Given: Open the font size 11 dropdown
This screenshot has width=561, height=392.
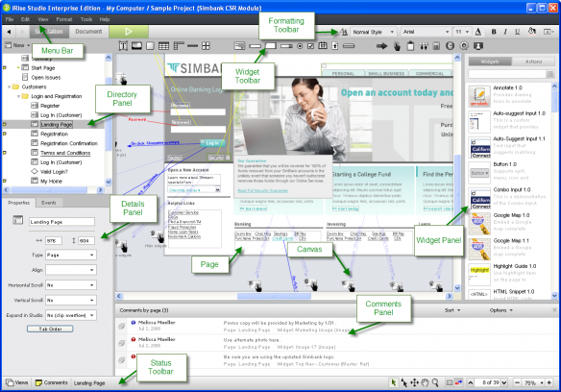Looking at the screenshot, I should point(461,32).
